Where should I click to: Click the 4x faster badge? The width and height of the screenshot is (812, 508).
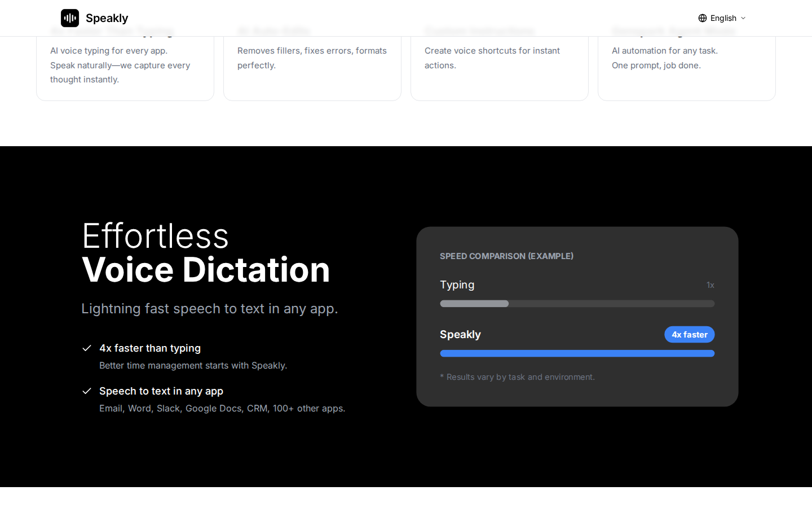point(690,335)
